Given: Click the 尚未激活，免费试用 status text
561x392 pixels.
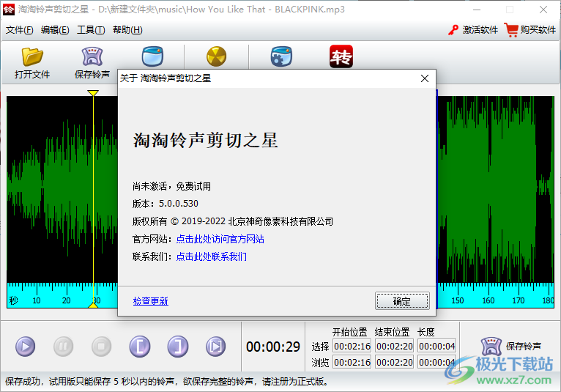Looking at the screenshot, I should click(171, 186).
